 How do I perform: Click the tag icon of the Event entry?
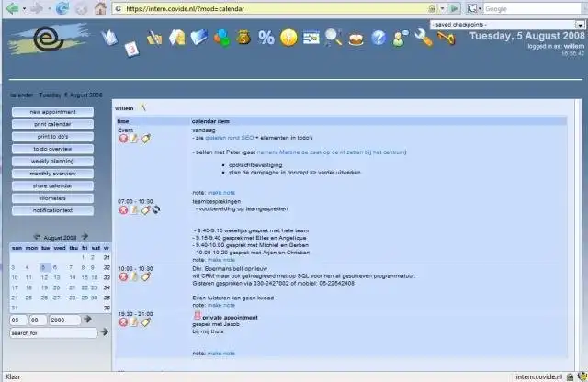pyautogui.click(x=145, y=139)
